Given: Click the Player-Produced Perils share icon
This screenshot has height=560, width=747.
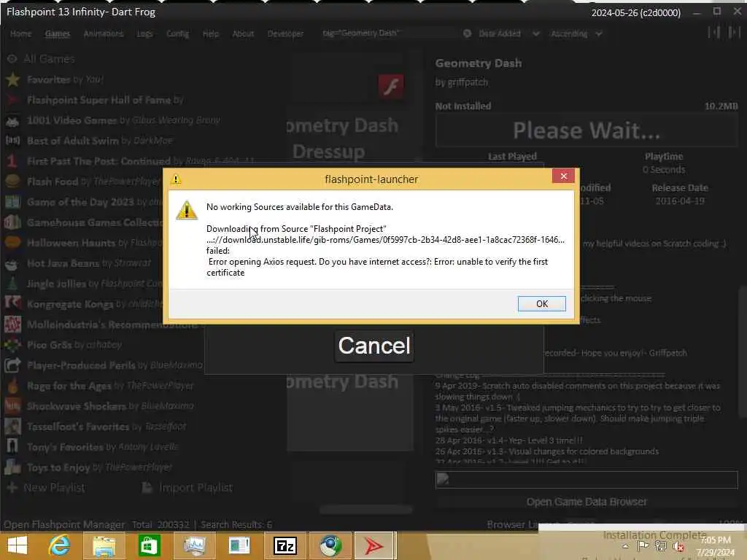Looking at the screenshot, I should (12, 365).
